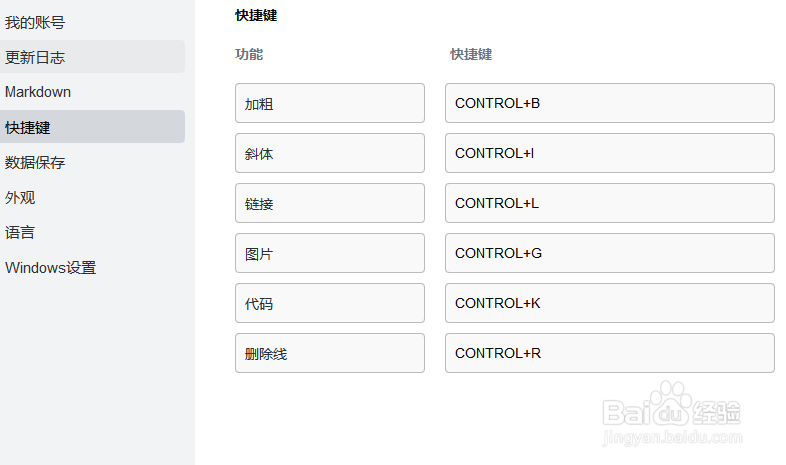This screenshot has width=786, height=465.
Task: Select the CONTROL+K shortcut field
Action: (609, 303)
